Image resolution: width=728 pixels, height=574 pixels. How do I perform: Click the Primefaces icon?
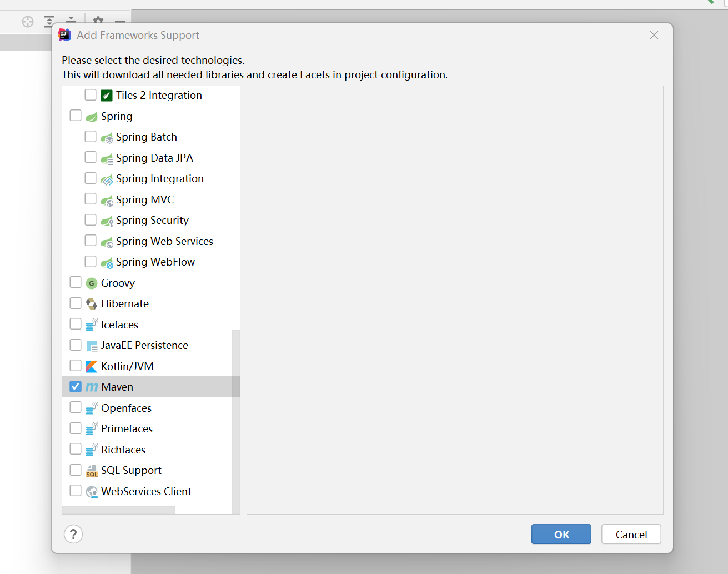[92, 429]
